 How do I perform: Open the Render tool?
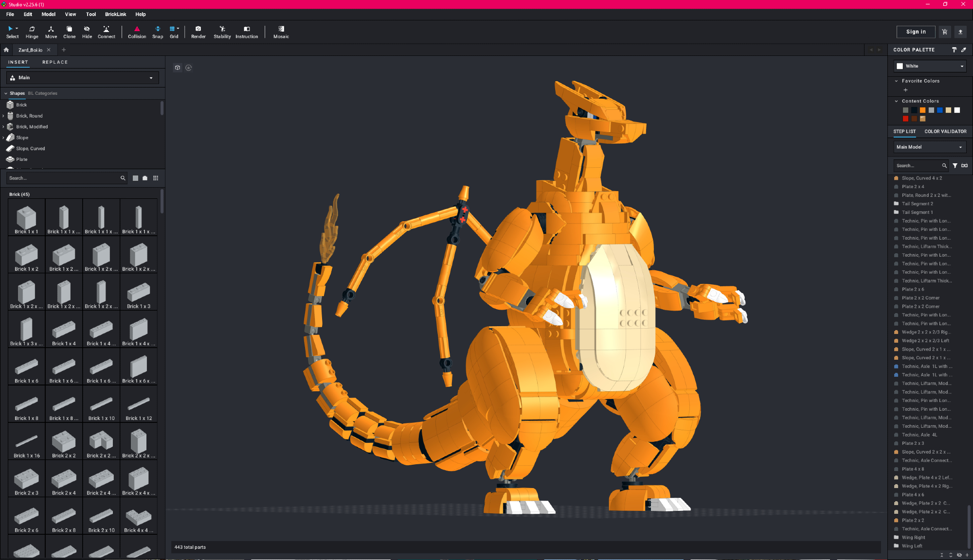point(198,32)
